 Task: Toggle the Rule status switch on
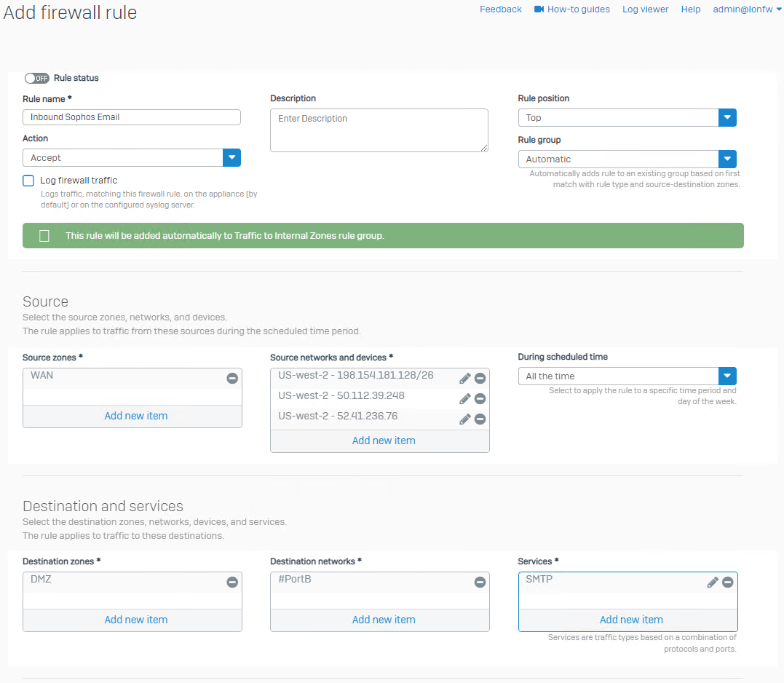36,78
